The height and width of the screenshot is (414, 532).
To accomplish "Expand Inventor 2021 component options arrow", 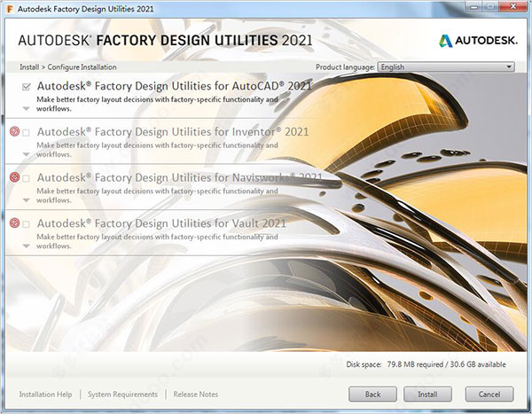I will (x=26, y=154).
